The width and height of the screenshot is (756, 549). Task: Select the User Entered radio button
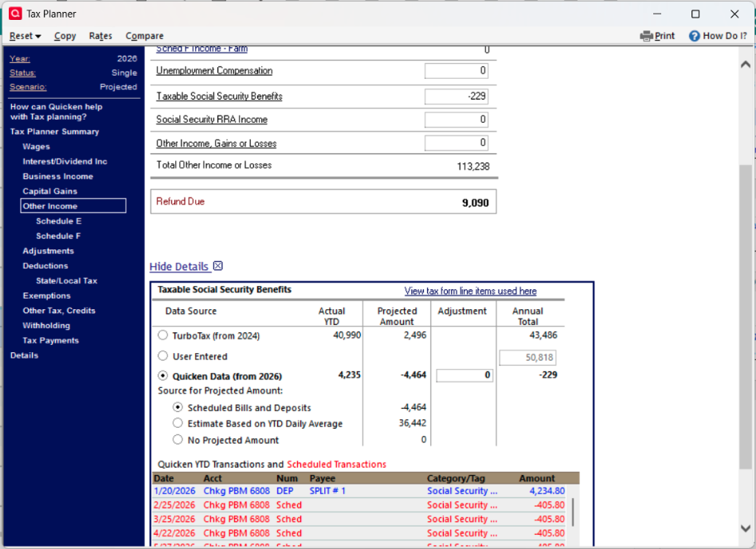coord(163,355)
